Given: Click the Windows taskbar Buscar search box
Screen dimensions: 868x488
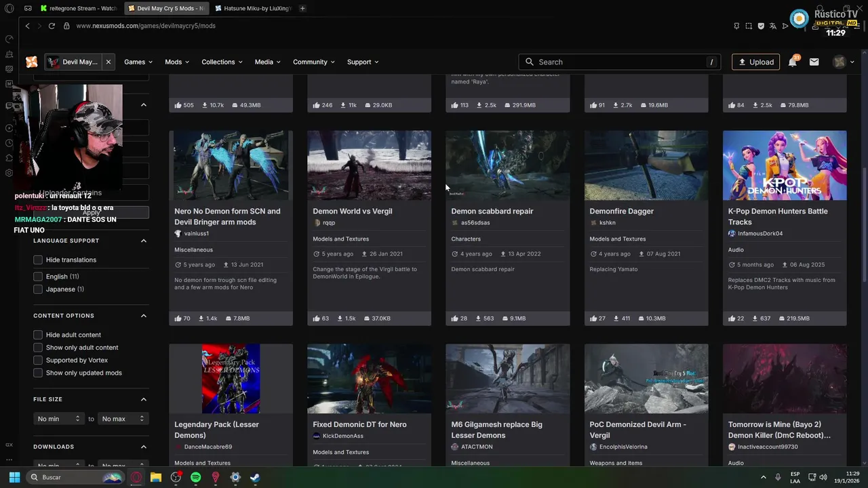Looking at the screenshot, I should click(x=77, y=477).
